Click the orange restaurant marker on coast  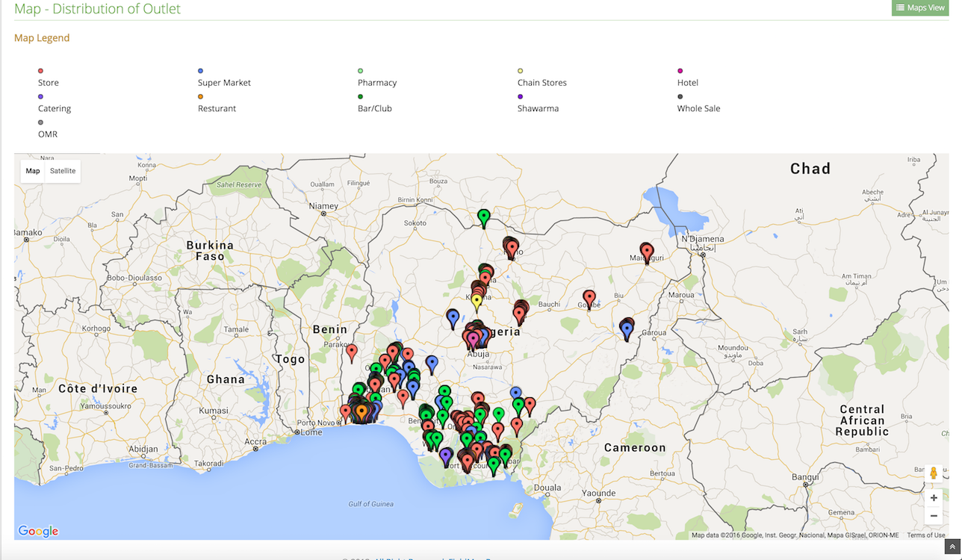click(361, 411)
